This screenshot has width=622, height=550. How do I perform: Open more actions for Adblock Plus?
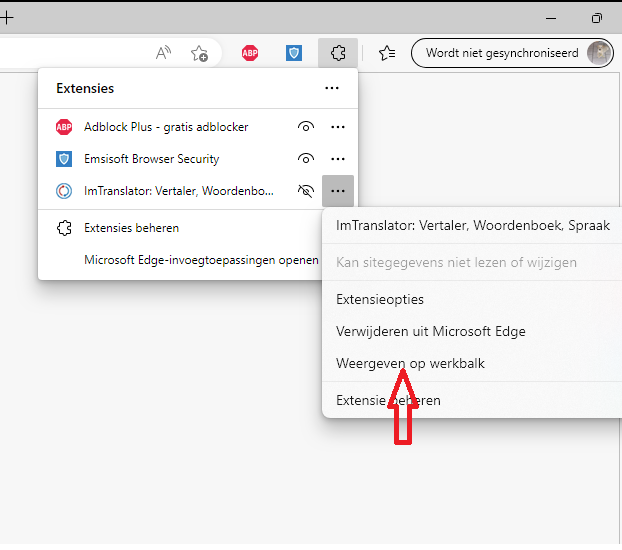[x=338, y=127]
